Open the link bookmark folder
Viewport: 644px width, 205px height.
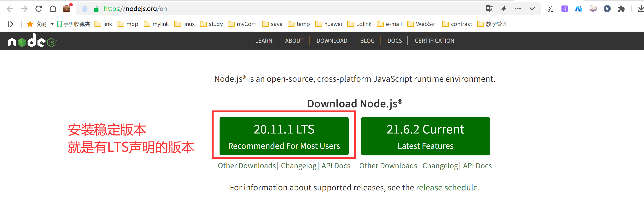pos(103,24)
